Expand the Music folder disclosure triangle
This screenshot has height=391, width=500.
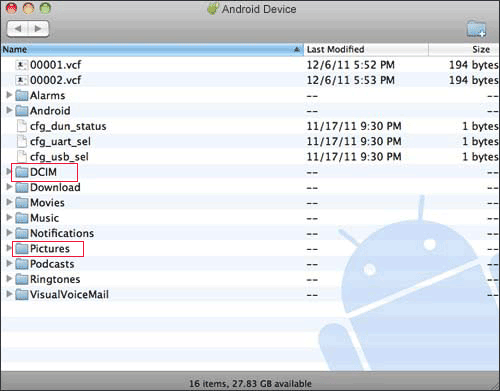pos(9,217)
